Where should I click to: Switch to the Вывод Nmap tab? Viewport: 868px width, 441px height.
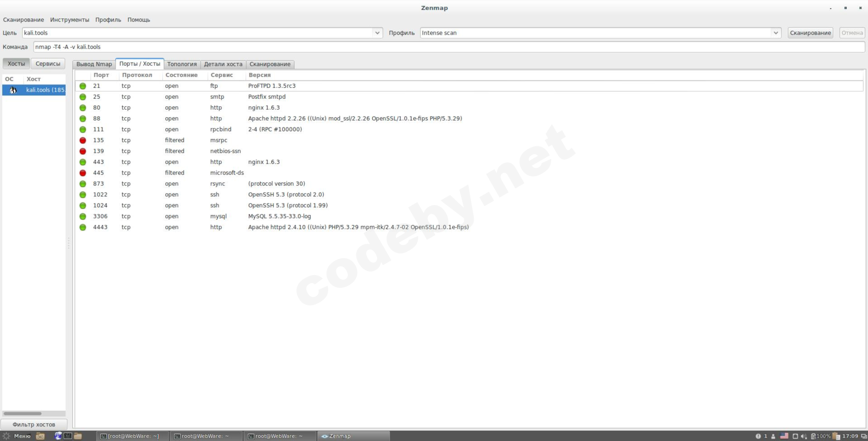[x=94, y=64]
